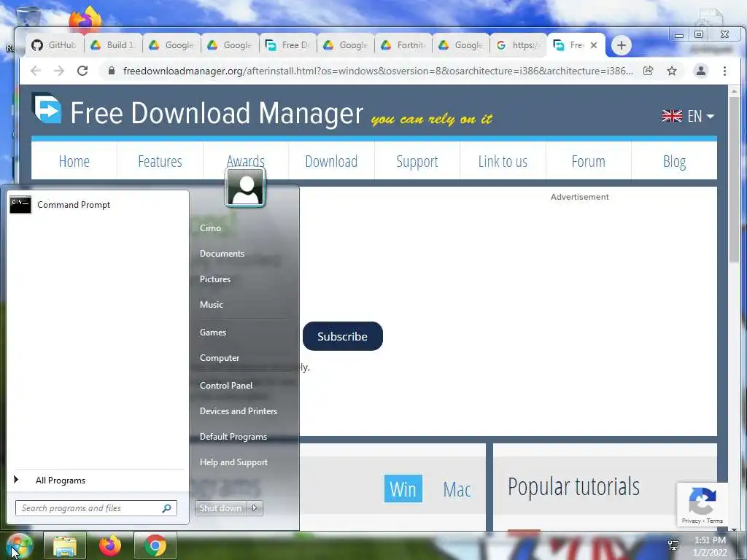Viewport: 747px width, 560px height.
Task: Bookmark this page with the star
Action: pyautogui.click(x=672, y=71)
